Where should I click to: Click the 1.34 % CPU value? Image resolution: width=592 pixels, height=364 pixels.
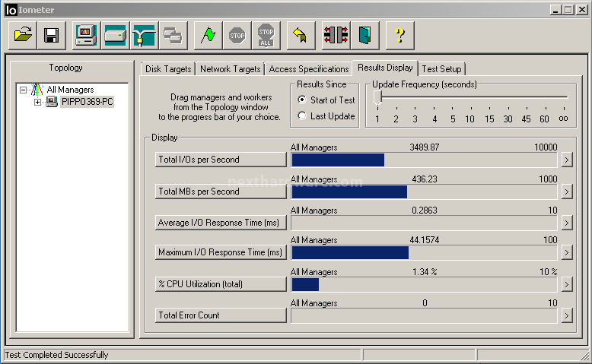(x=425, y=271)
